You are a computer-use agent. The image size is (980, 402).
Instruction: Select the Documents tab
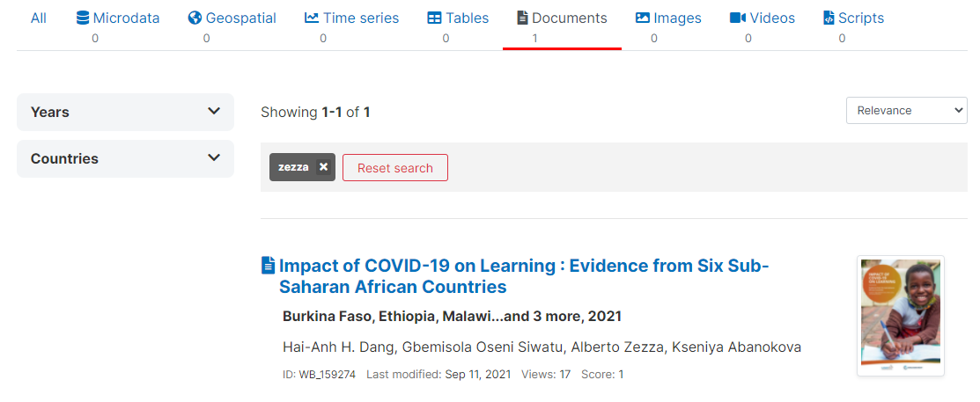pyautogui.click(x=562, y=27)
